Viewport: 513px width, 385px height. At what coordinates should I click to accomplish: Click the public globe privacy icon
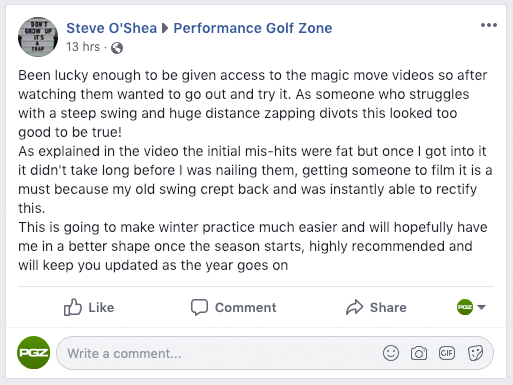click(117, 48)
